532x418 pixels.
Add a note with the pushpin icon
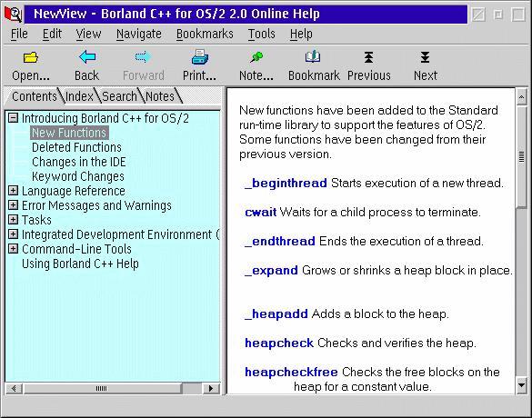tap(256, 57)
